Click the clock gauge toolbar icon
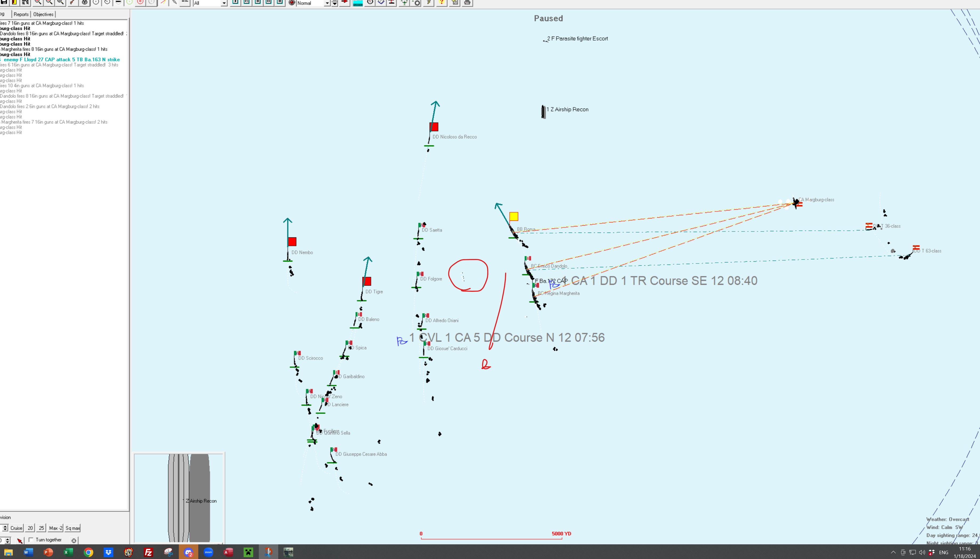Image resolution: width=980 pixels, height=559 pixels. pos(370,2)
